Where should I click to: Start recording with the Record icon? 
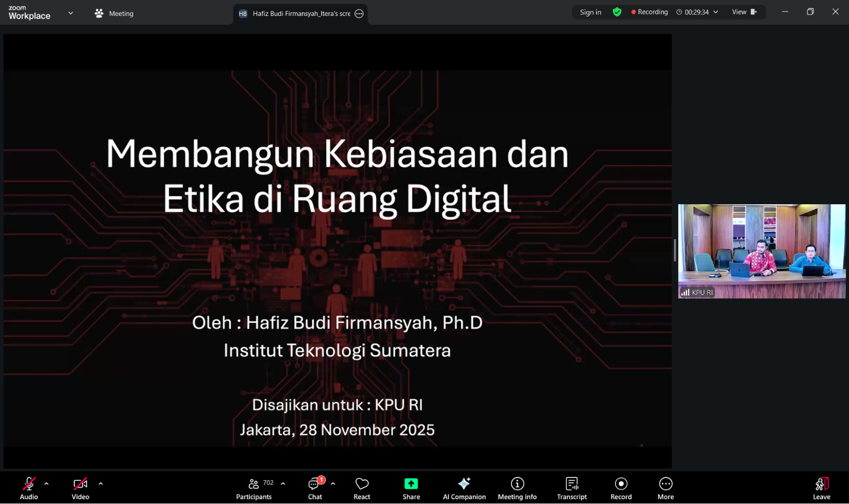[x=621, y=484]
